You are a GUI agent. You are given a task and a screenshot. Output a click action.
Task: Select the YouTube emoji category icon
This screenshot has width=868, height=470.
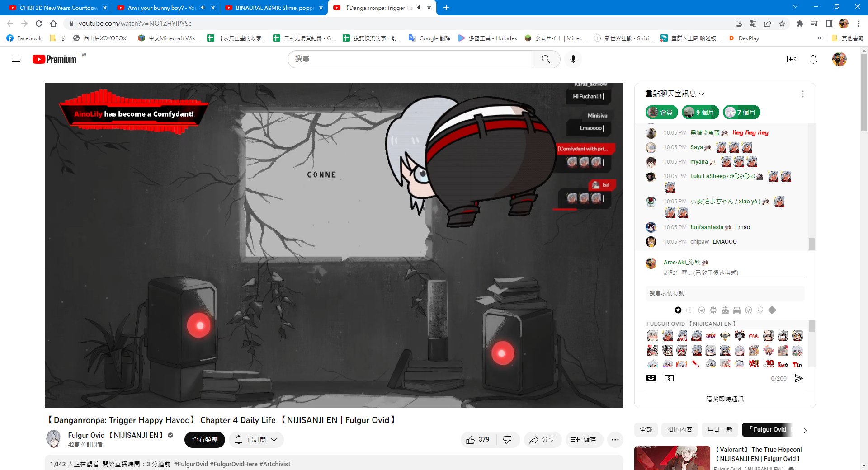[x=689, y=310]
